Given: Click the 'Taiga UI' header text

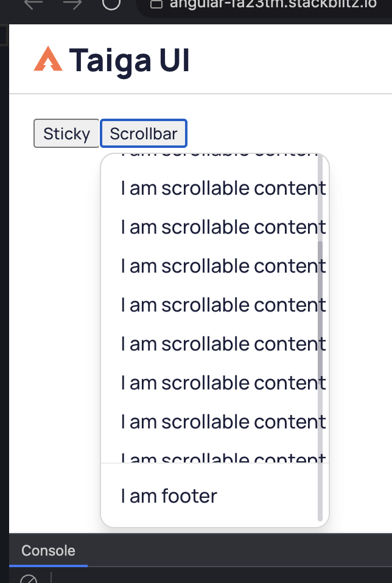Looking at the screenshot, I should [129, 58].
